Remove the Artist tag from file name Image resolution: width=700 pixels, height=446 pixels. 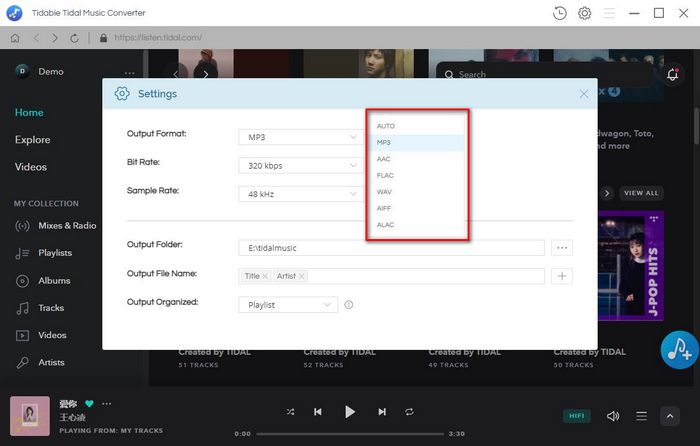302,276
